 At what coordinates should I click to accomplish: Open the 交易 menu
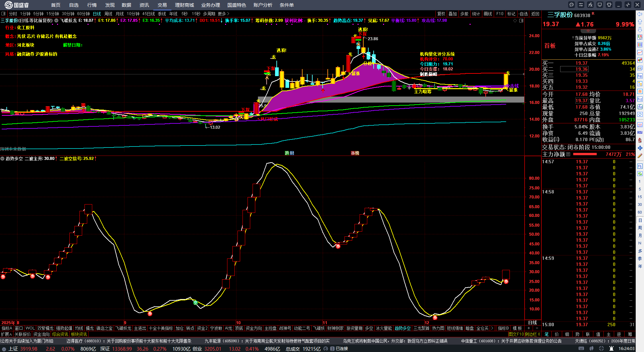pyautogui.click(x=162, y=5)
